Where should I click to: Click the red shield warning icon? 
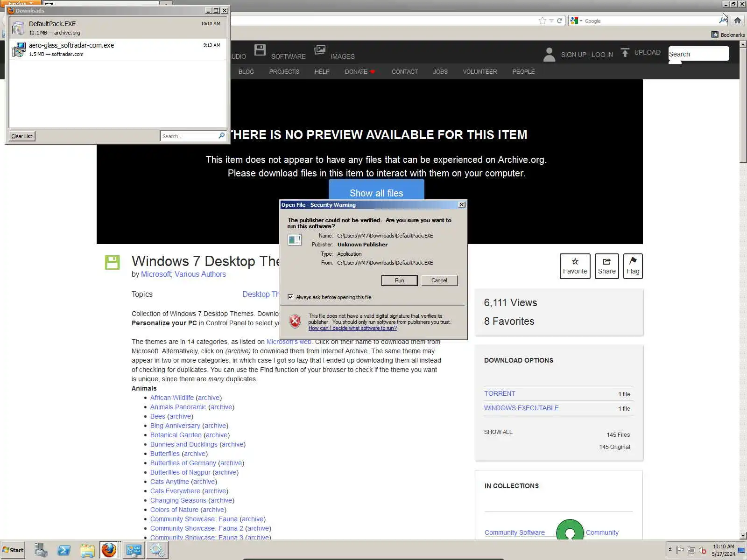coord(295,321)
